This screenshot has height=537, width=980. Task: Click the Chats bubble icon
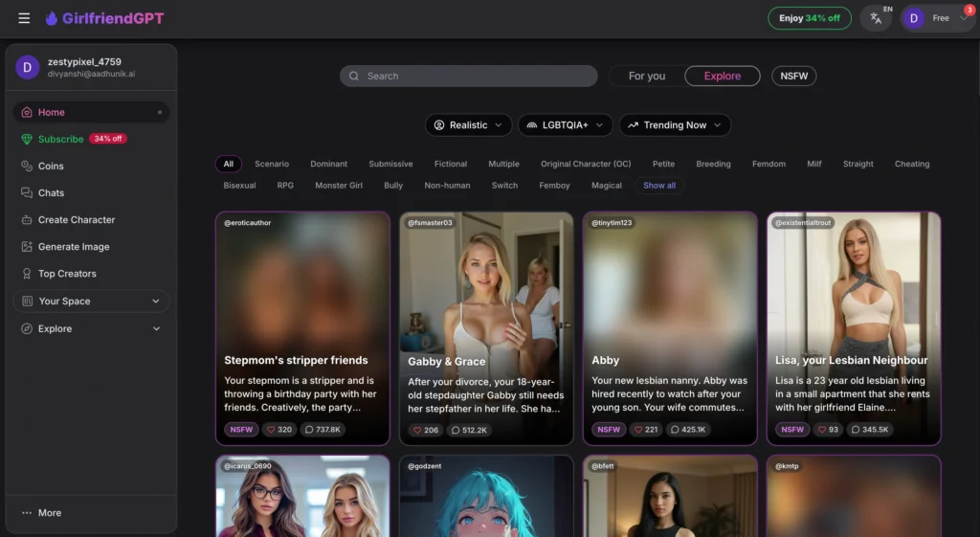point(26,192)
